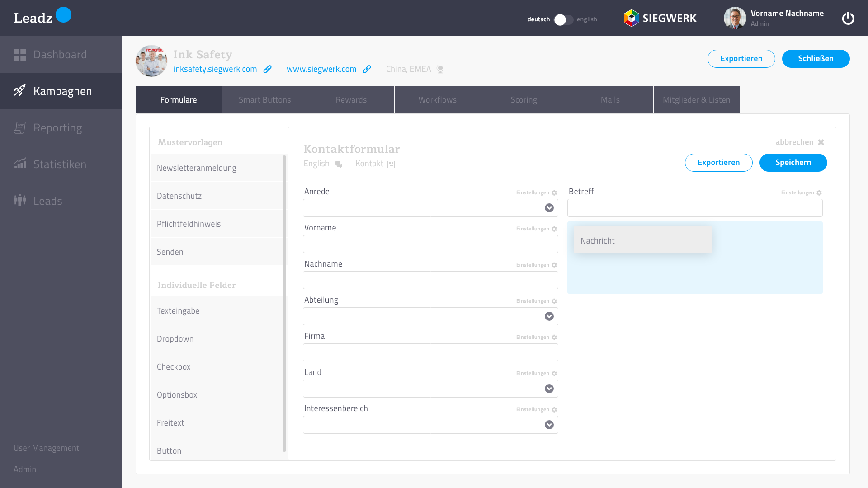The height and width of the screenshot is (488, 868).
Task: Click into the Vorname input field
Action: point(430,244)
